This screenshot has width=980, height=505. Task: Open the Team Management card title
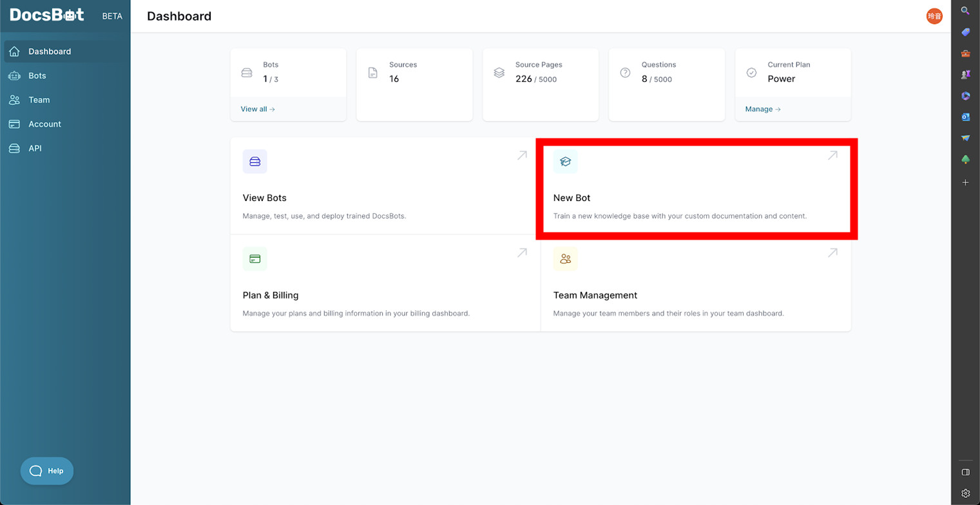click(x=595, y=295)
